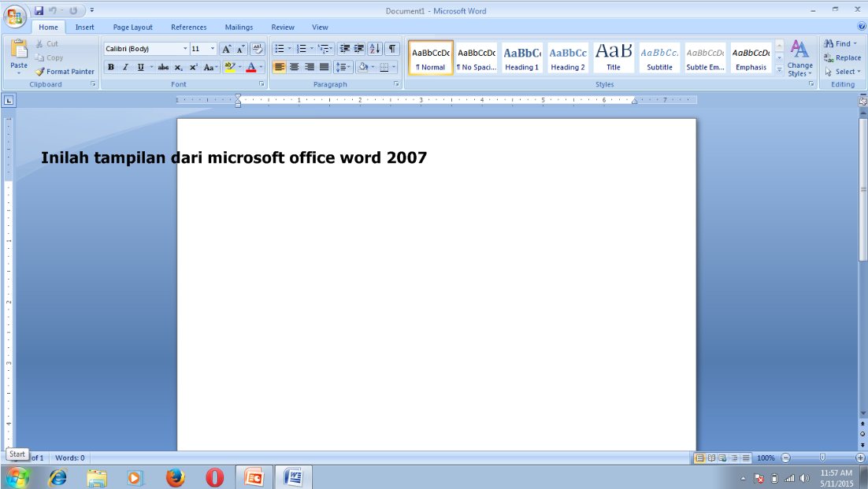Activate Format Painter
The height and width of the screenshot is (489, 868).
tap(65, 72)
